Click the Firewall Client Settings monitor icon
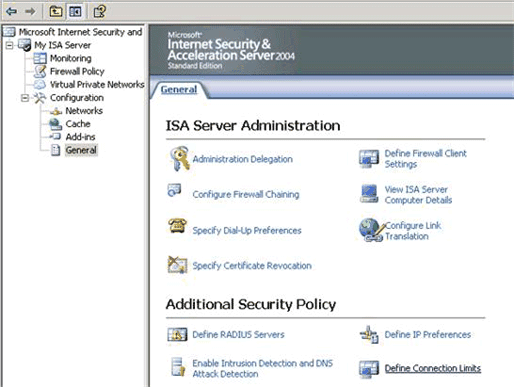514x387 pixels. pyautogui.click(x=369, y=159)
